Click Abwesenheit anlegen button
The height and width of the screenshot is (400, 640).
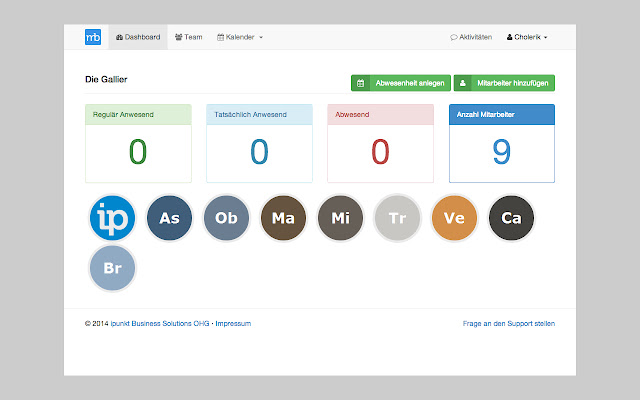(401, 83)
